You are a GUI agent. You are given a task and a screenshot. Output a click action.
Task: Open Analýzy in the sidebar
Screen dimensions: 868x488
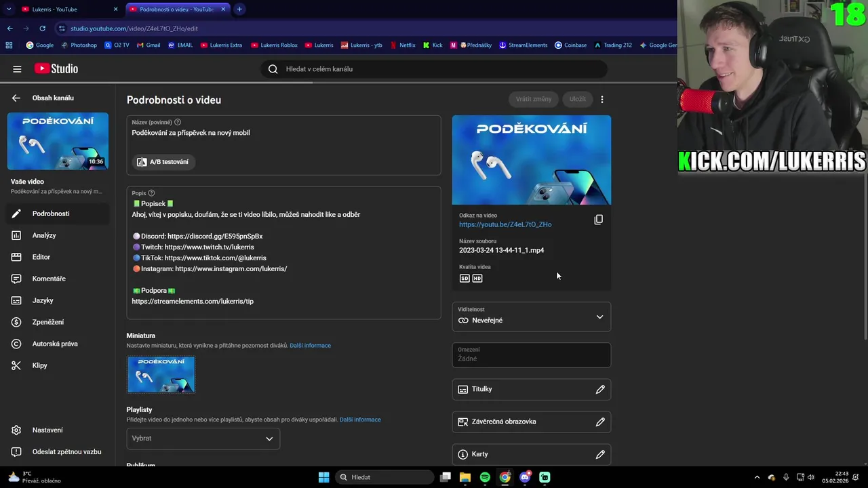[x=58, y=235]
